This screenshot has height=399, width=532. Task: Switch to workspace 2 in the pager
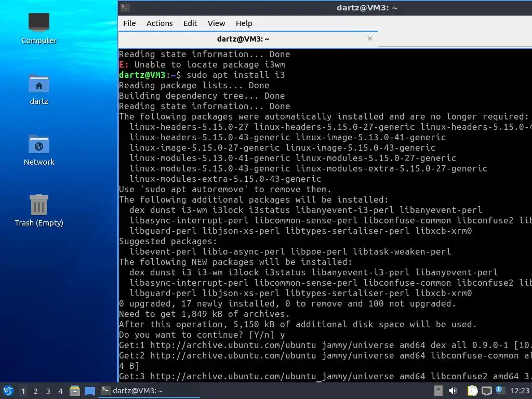(36, 391)
